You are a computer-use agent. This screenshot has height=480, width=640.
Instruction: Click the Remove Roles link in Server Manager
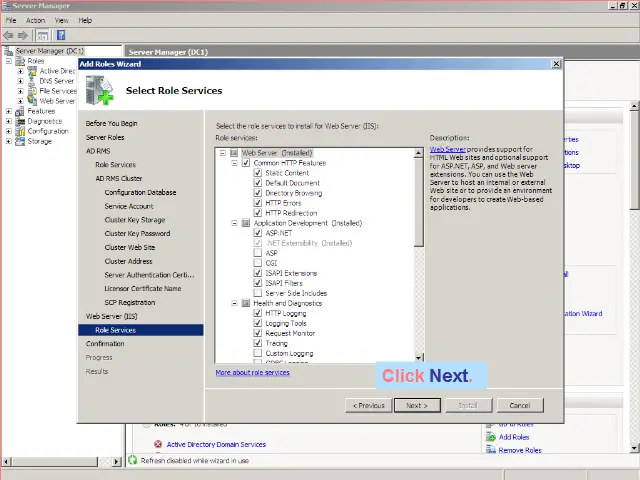coord(520,450)
